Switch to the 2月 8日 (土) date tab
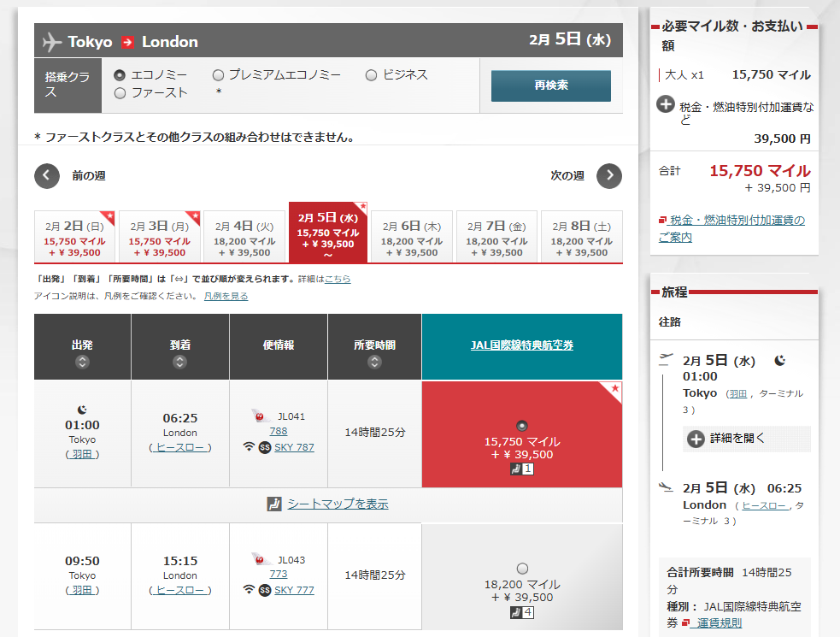 coord(582,237)
